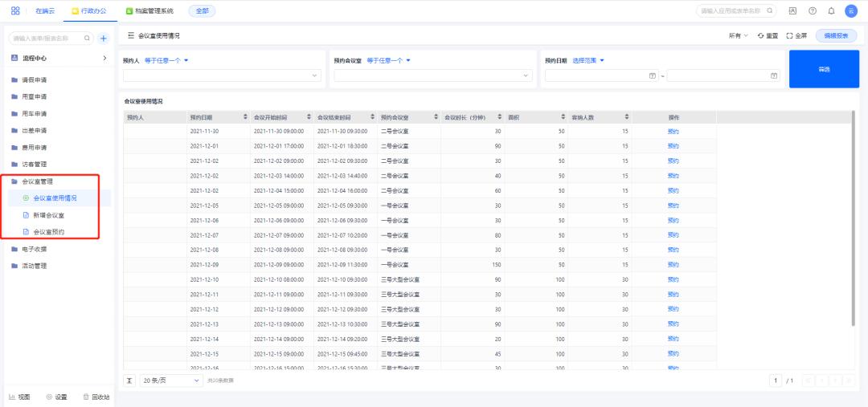The image size is (868, 407).
Task: Open the 预约日期 选择范围 dropdown
Action: [588, 60]
